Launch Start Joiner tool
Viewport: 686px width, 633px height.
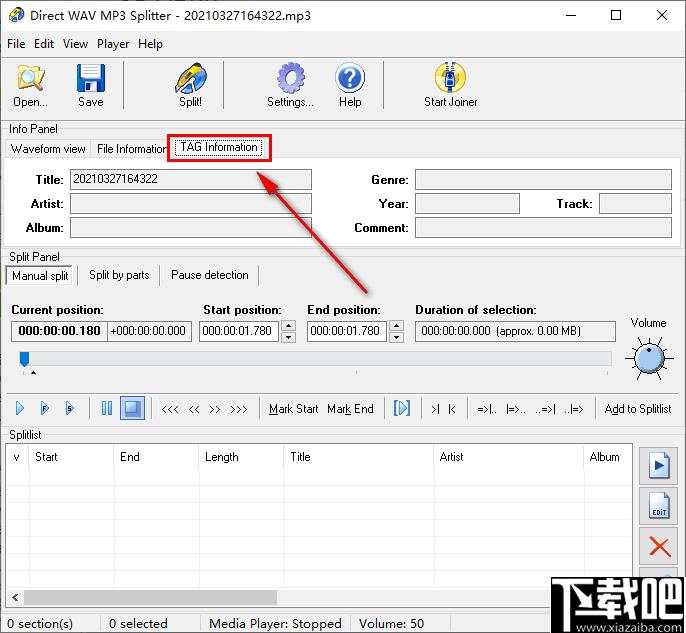click(451, 86)
